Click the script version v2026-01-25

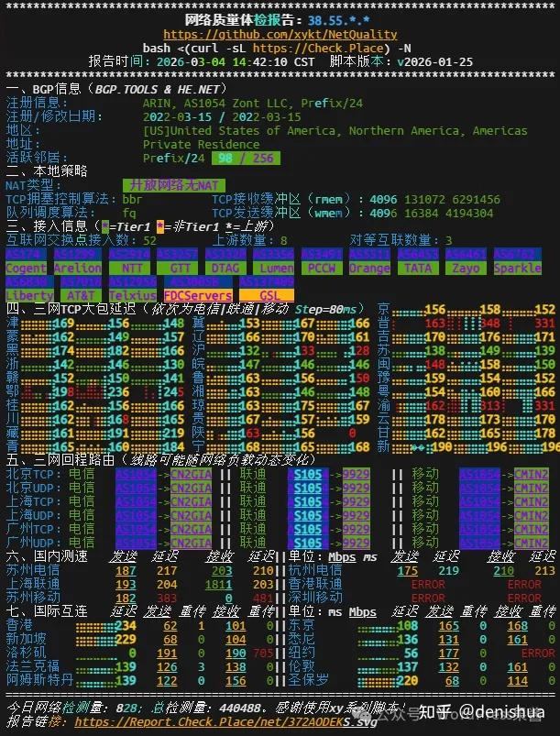point(434,62)
